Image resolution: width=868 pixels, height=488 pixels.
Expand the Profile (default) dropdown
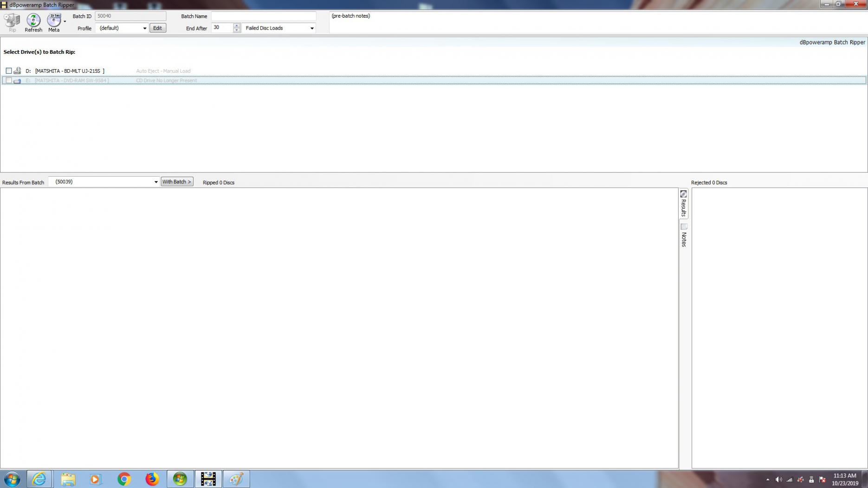coord(144,28)
